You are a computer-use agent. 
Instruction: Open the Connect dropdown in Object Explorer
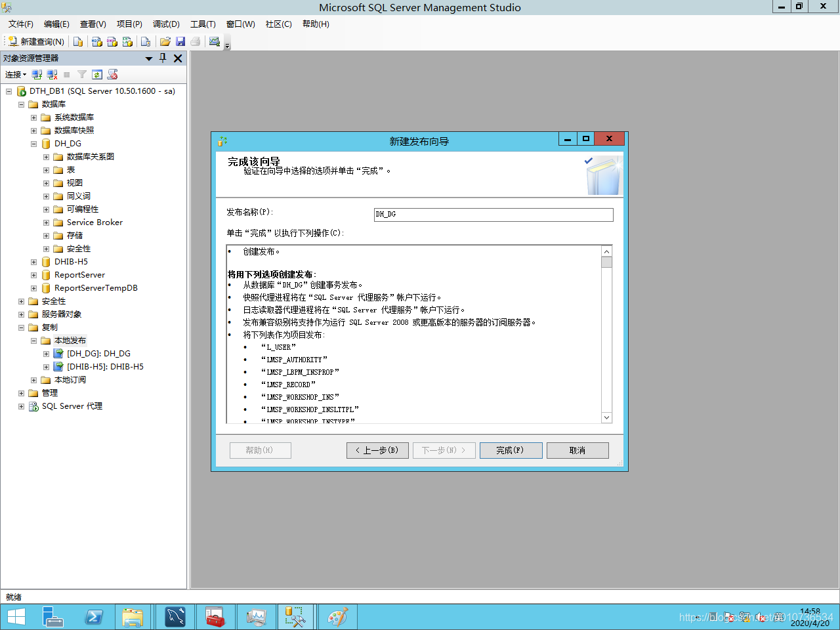tap(16, 75)
